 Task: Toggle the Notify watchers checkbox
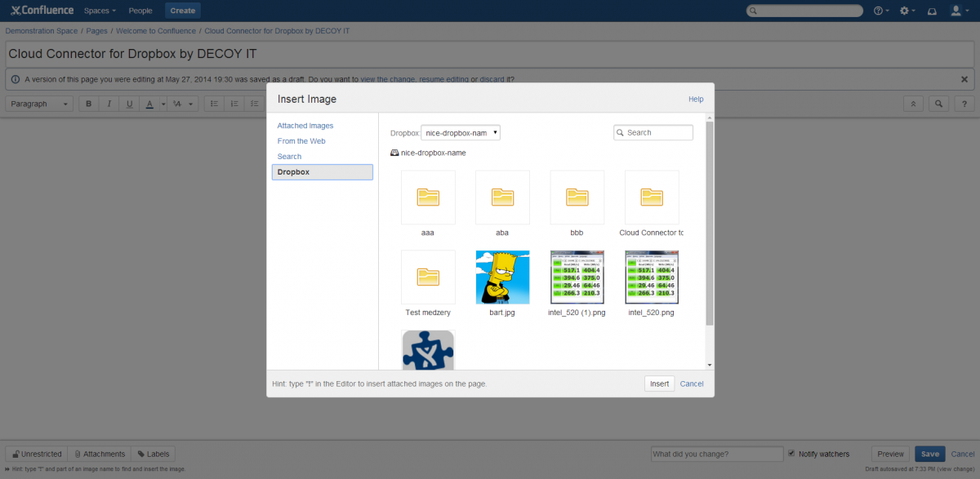click(x=791, y=454)
